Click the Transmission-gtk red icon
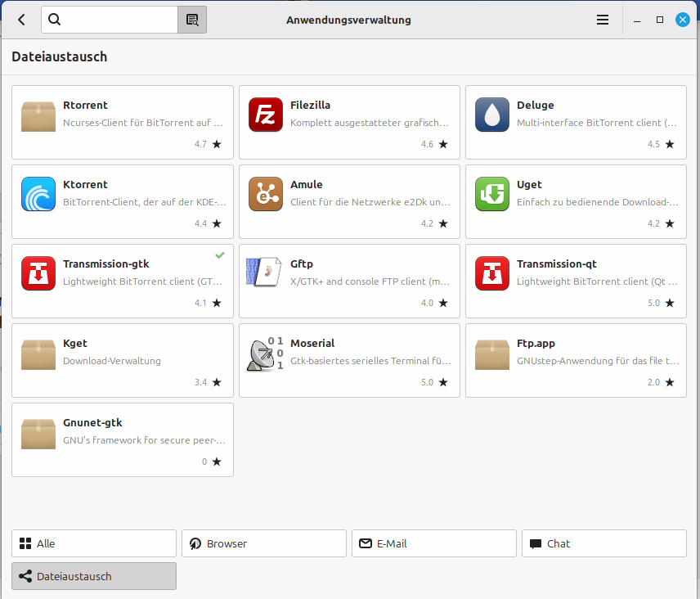 (38, 273)
